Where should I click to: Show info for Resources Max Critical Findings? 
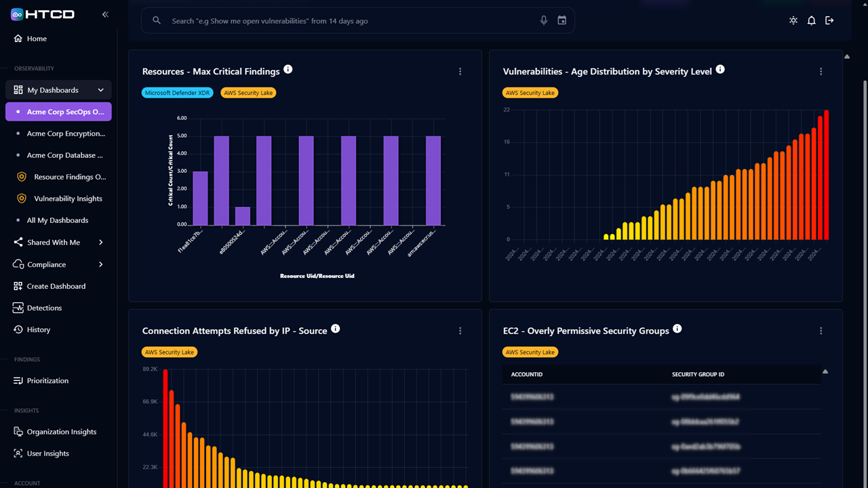pos(288,69)
